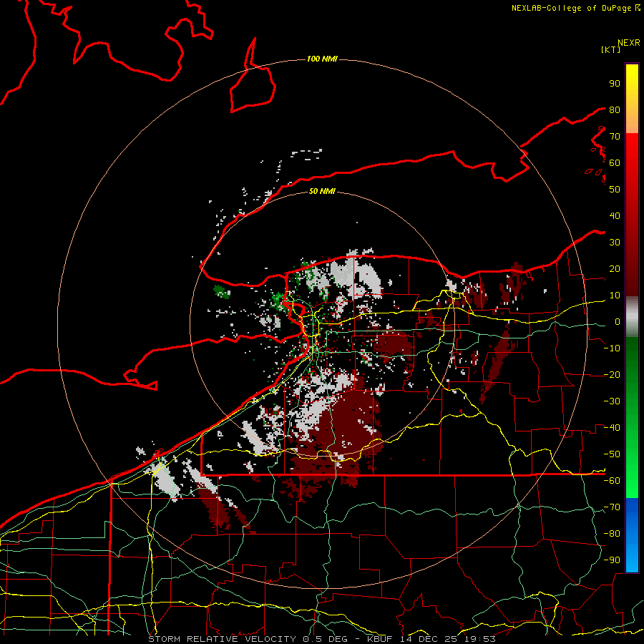Click the 40 value on the velocity scale
This screenshot has height=644, width=644.
(615, 216)
